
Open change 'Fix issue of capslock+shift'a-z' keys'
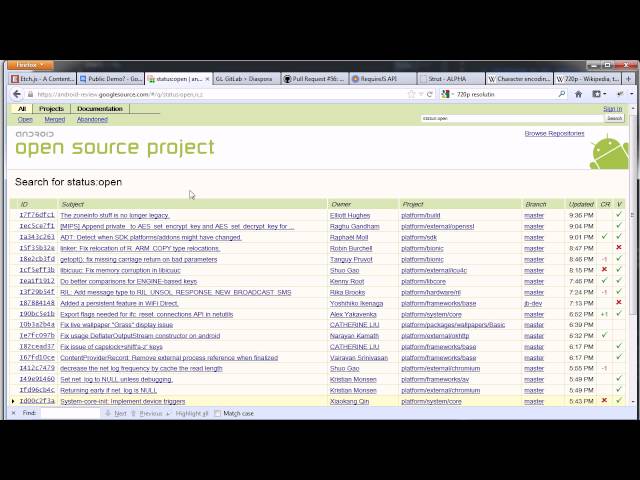(111, 347)
